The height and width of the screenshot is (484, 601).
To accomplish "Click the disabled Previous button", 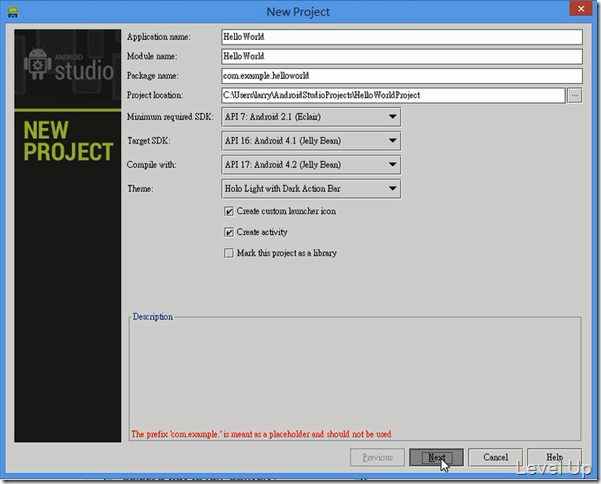I will tap(377, 457).
